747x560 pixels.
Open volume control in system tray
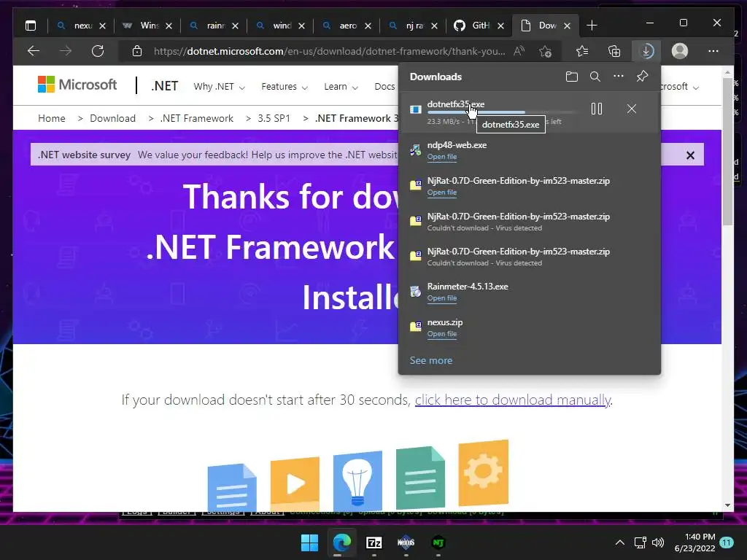658,542
